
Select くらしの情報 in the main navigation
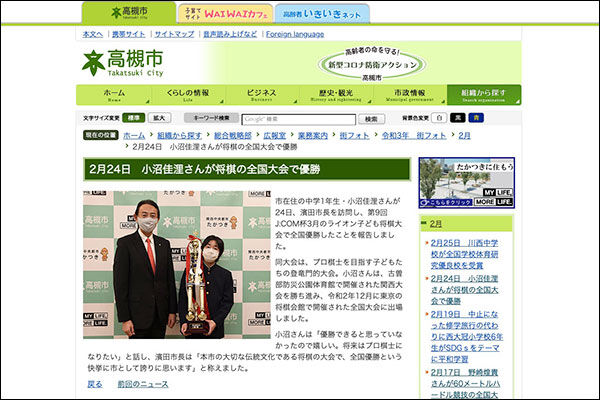tap(188, 95)
